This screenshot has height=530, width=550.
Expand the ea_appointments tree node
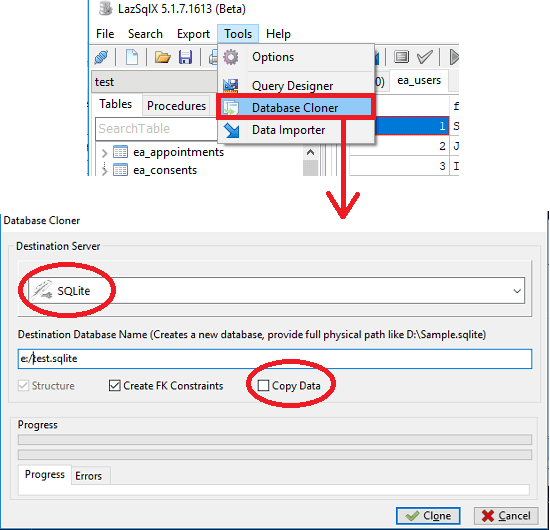pos(104,153)
